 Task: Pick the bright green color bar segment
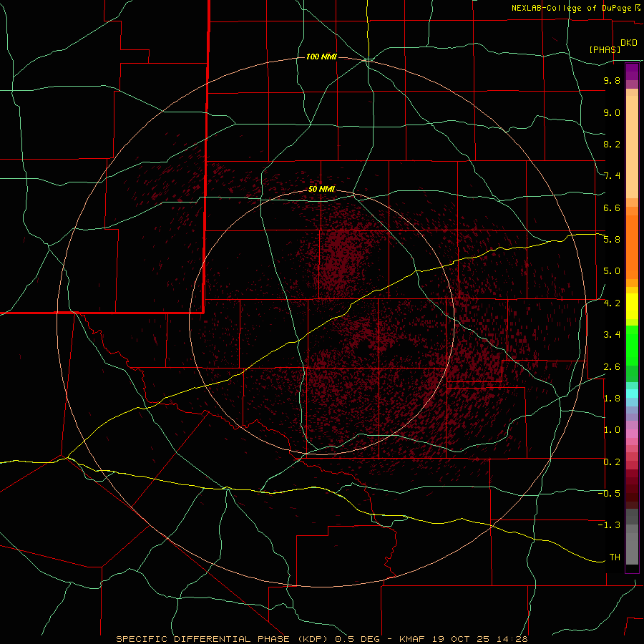pyautogui.click(x=632, y=345)
